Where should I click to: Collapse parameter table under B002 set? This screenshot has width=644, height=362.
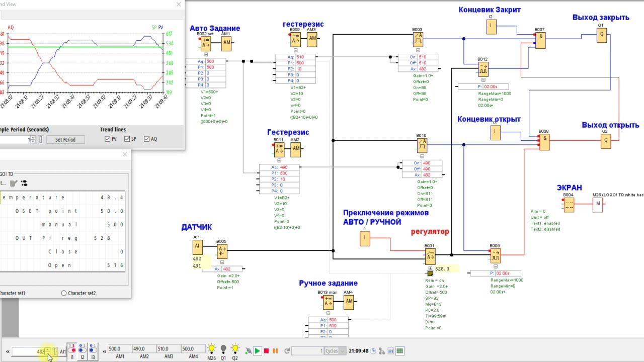pos(205,54)
